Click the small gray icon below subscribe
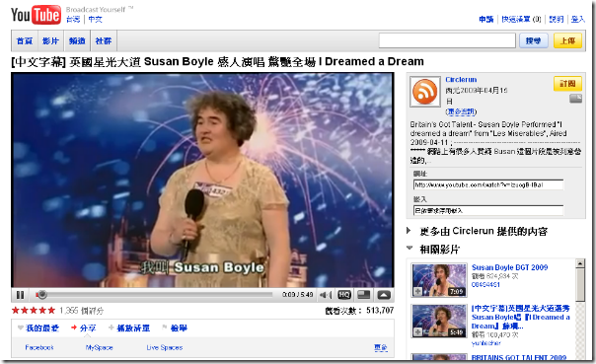This screenshot has height=364, width=596. point(575,99)
